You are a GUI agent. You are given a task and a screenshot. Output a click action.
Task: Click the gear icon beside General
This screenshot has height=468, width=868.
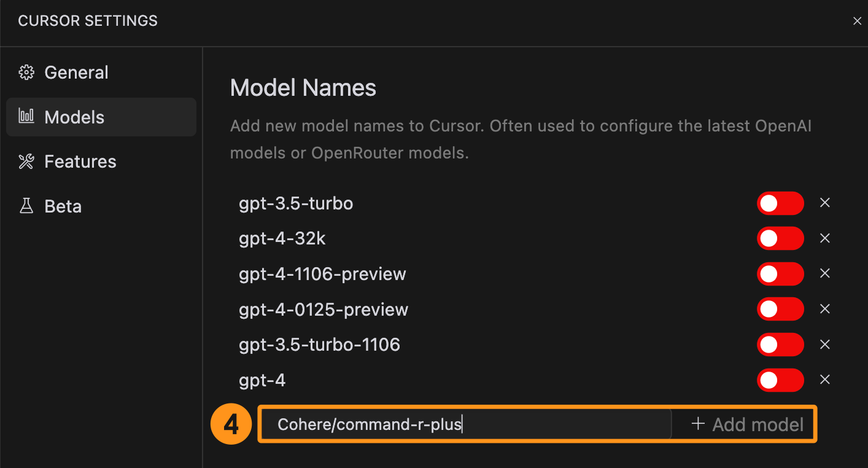tap(26, 72)
